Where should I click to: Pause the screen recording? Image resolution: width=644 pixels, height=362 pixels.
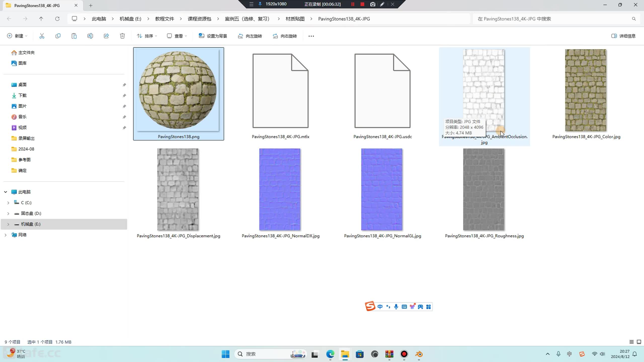coord(353,4)
